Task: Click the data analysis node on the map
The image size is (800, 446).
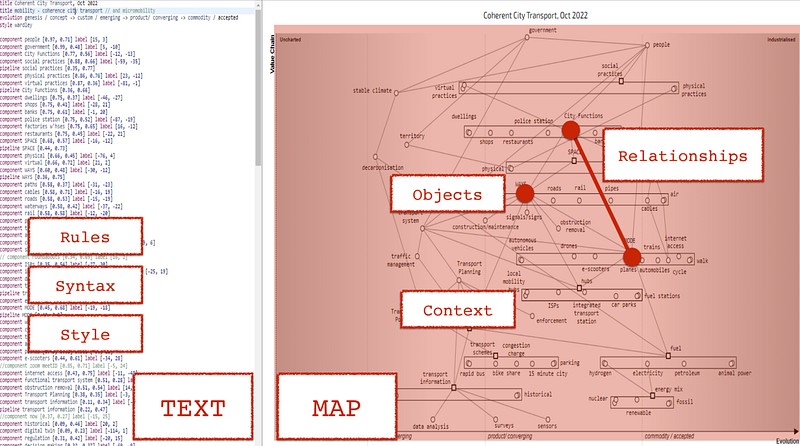Action: tap(433, 419)
